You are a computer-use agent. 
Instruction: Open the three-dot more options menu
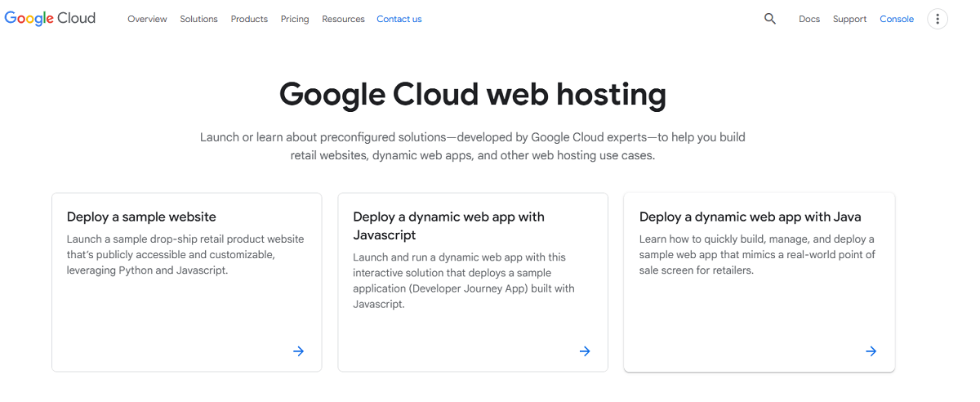(x=938, y=19)
